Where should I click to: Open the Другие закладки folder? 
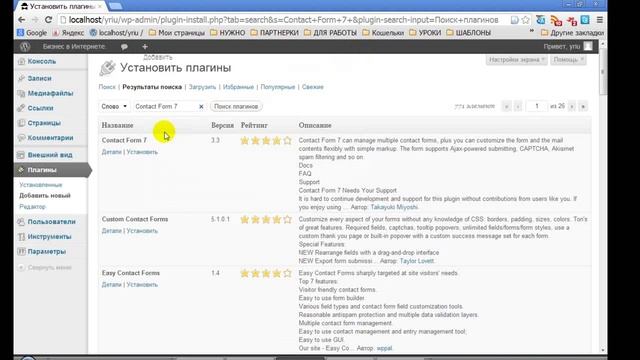click(572, 32)
